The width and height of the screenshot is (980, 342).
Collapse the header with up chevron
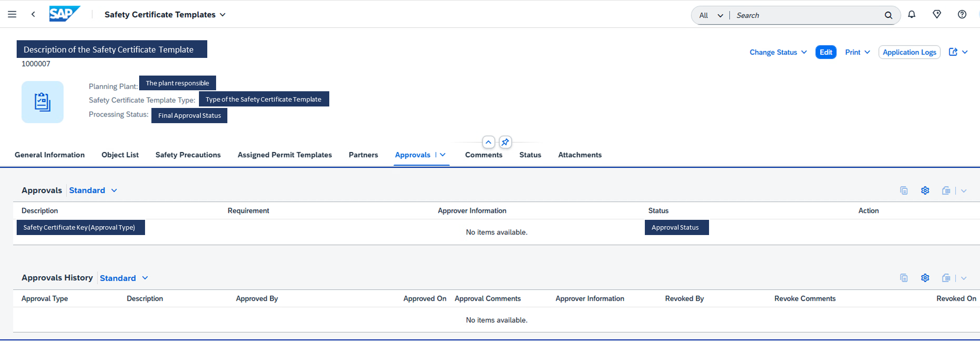(489, 142)
